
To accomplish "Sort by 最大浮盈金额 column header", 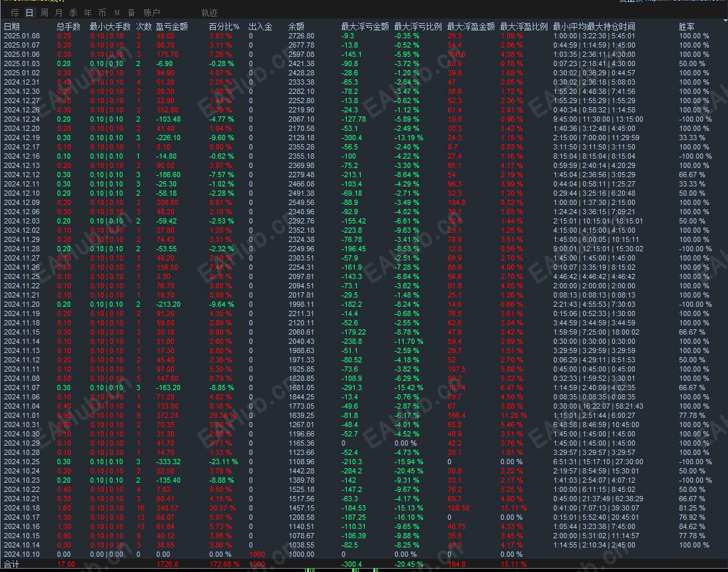I will [x=471, y=26].
